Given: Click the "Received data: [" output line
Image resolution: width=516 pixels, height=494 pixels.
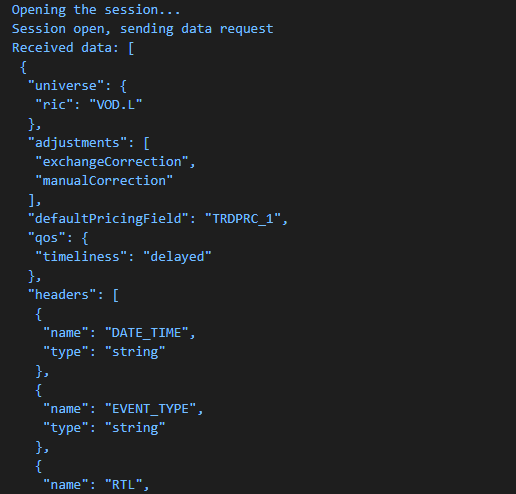Looking at the screenshot, I should click(73, 48).
